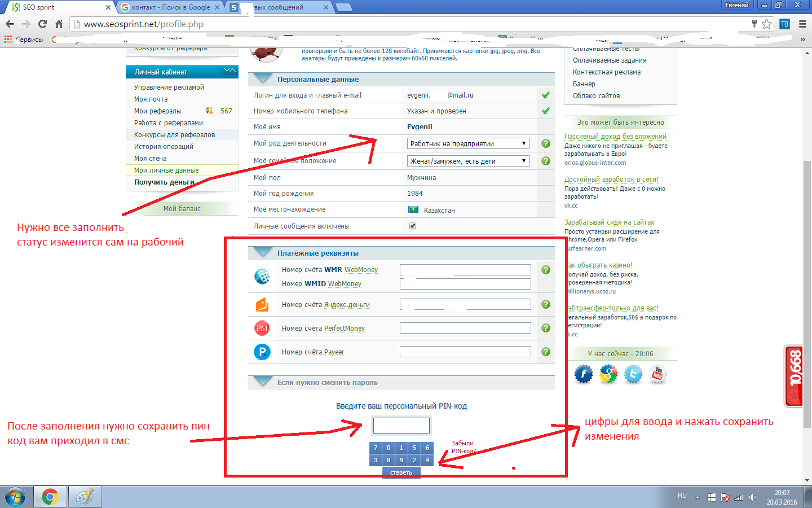This screenshot has height=508, width=812.
Task: Open help icon next to Payeer account
Action: pyautogui.click(x=546, y=352)
